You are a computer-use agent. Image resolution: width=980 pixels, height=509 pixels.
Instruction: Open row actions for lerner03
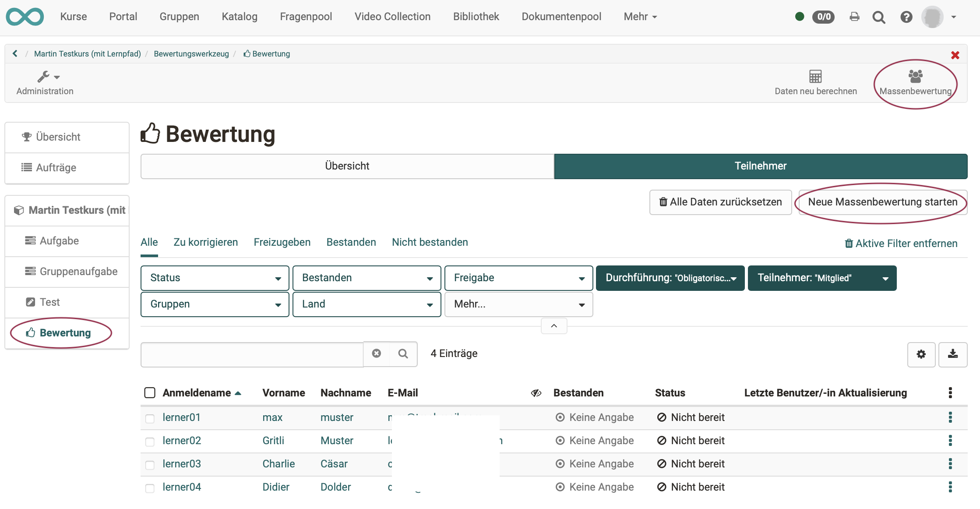click(x=950, y=463)
